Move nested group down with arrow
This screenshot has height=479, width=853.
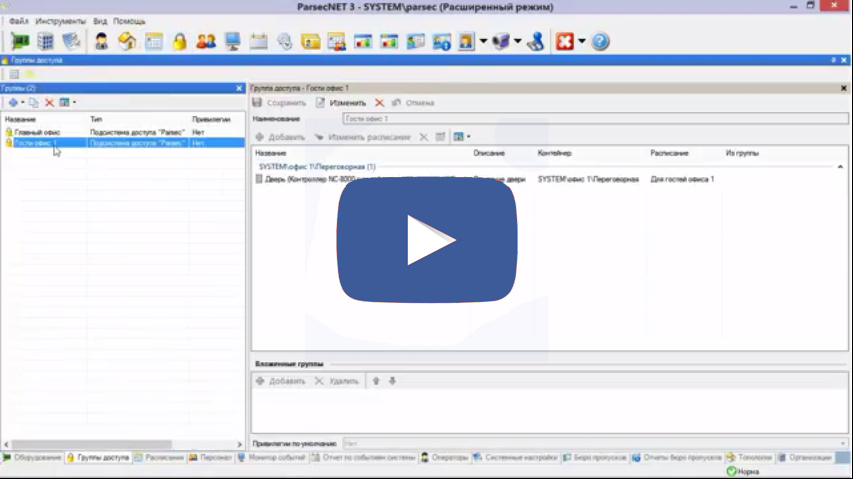[x=392, y=381]
